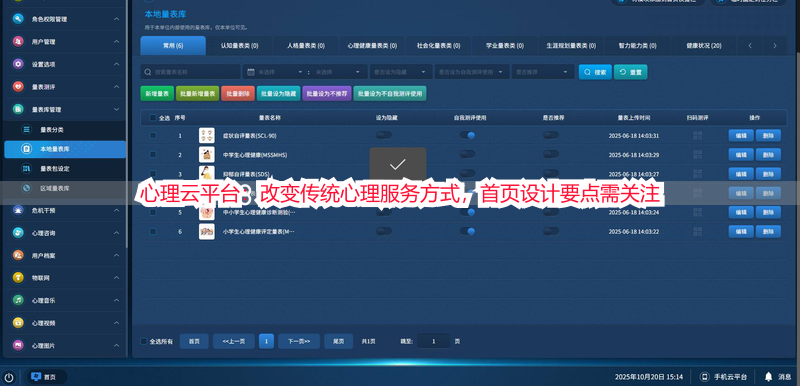Collapse the 量表库管理 menu chevron

click(x=116, y=109)
